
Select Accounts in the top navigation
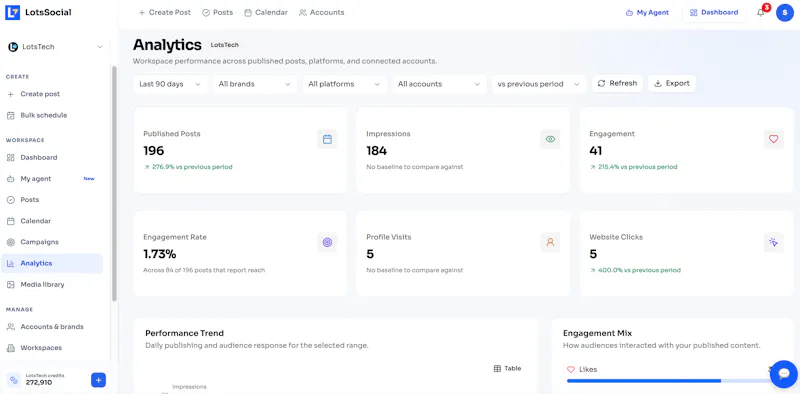tap(321, 12)
